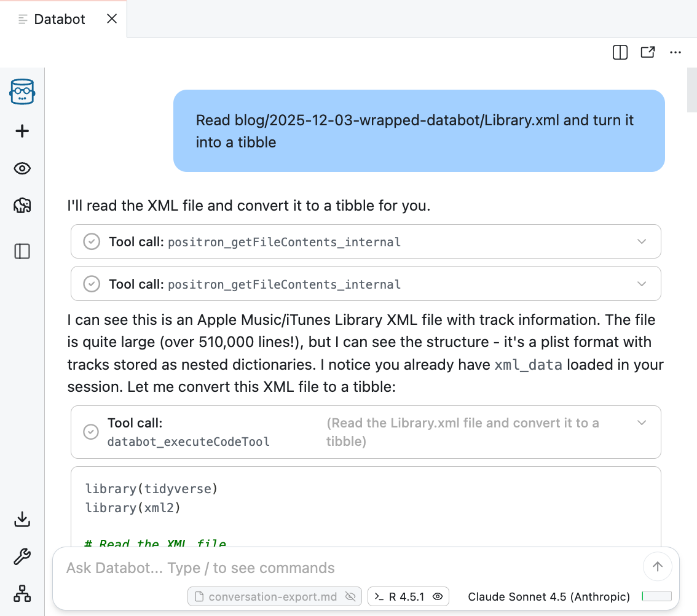Viewport: 697px width, 616px height.
Task: Select the Databot tab
Action: (x=60, y=19)
